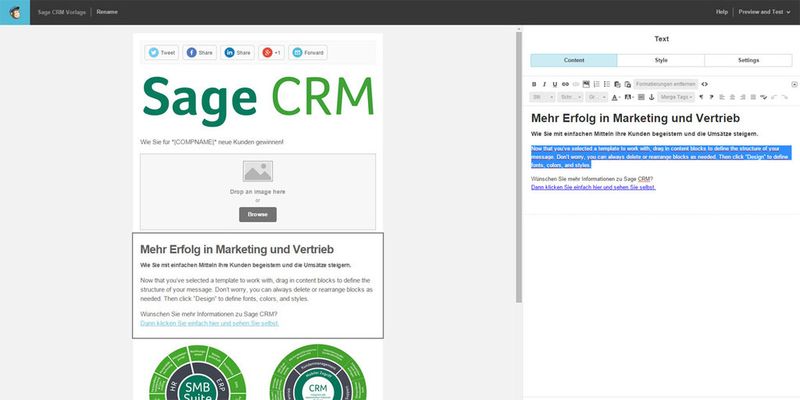Justify the text
The height and width of the screenshot is (400, 800).
(753, 97)
